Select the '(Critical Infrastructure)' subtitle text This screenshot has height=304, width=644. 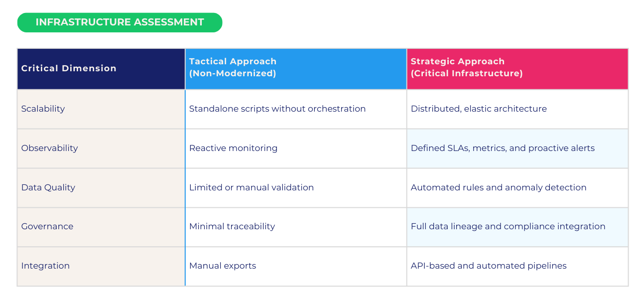coord(466,74)
